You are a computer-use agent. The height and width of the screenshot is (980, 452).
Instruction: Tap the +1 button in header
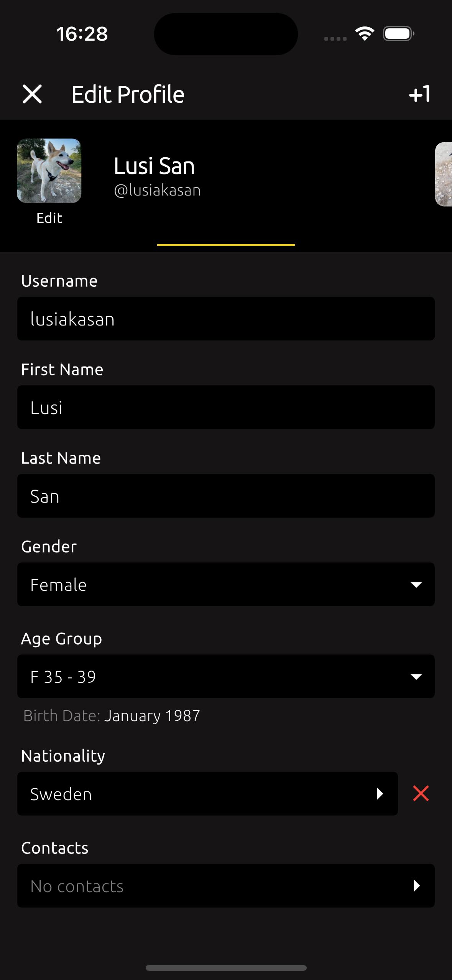click(419, 94)
